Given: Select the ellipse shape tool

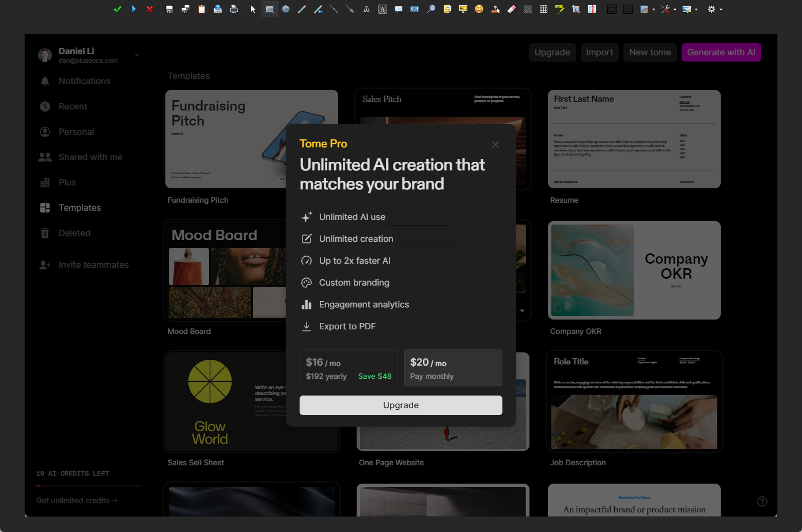Looking at the screenshot, I should pos(285,9).
